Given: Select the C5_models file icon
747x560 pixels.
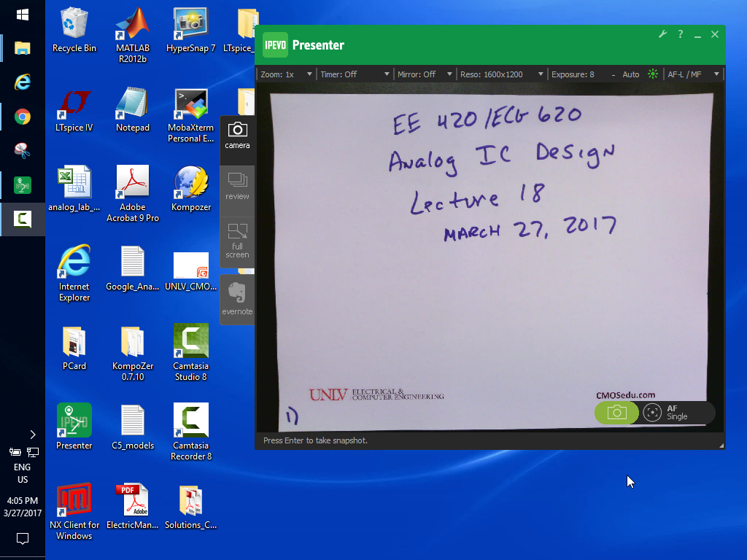Looking at the screenshot, I should (133, 427).
